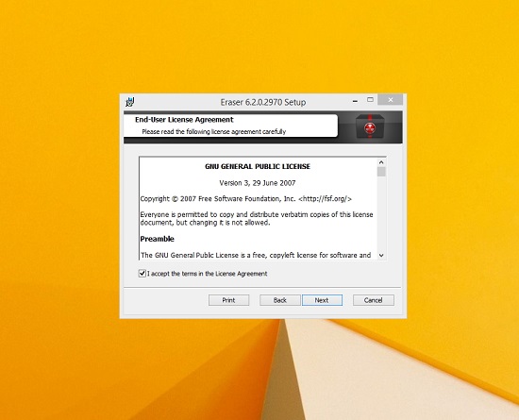The image size is (519, 420).
Task: Click the GNU GENERAL PUBLIC LICENSE heading
Action: (258, 166)
